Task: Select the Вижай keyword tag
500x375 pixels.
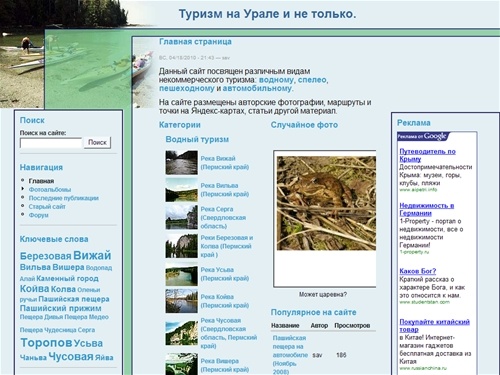Action: coord(92,255)
